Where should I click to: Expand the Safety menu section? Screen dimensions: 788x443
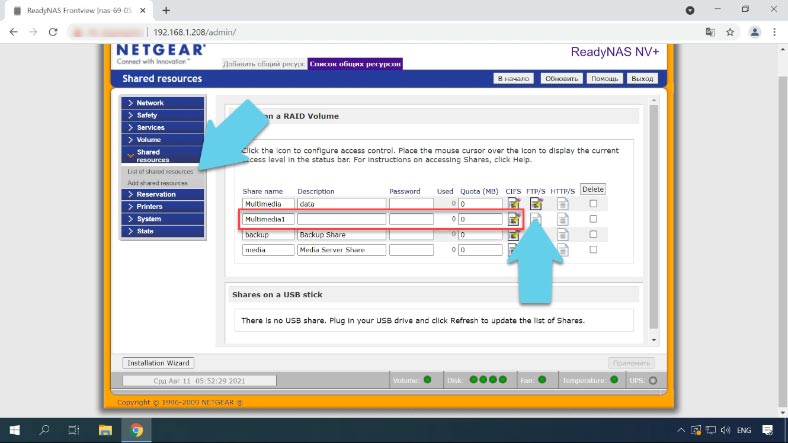(x=163, y=115)
